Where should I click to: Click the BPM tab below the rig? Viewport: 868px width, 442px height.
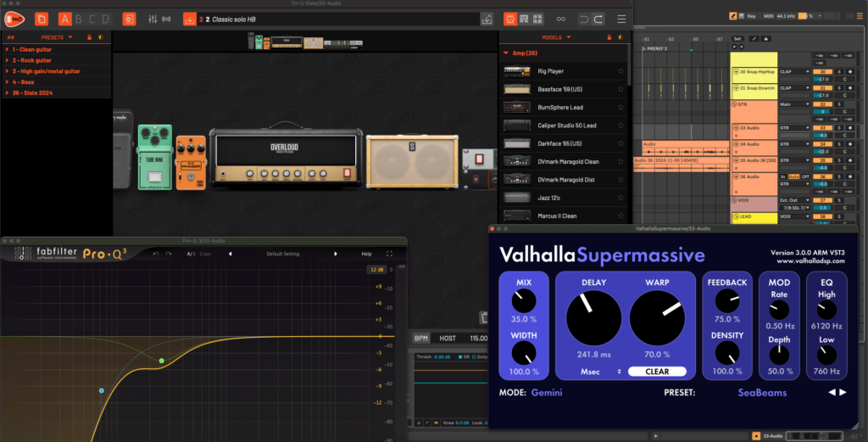[421, 338]
